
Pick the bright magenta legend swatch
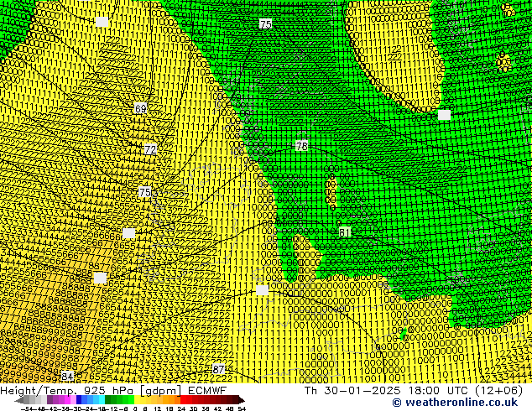[67, 400]
